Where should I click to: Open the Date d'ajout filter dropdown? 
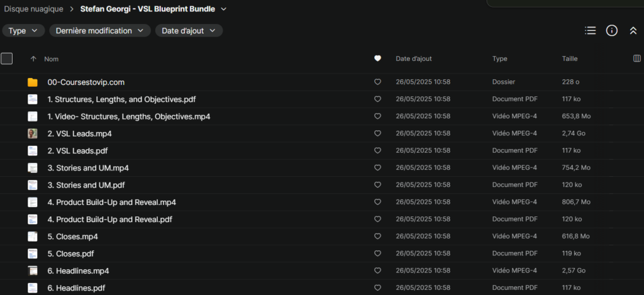189,30
